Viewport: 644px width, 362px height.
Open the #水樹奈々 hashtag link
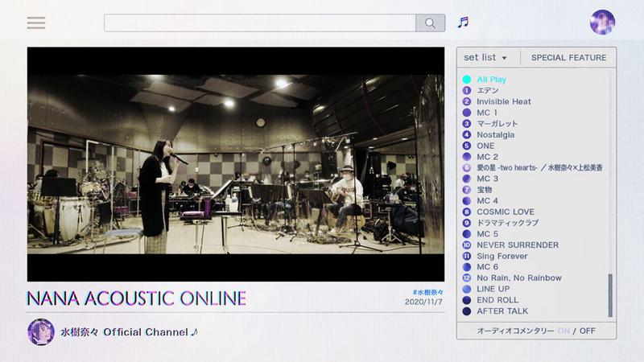(427, 291)
